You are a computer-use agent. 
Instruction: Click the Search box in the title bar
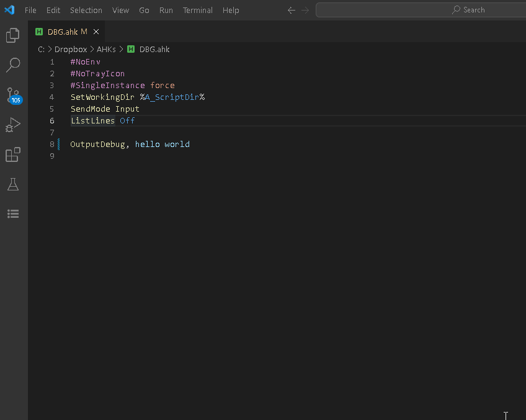(421, 10)
